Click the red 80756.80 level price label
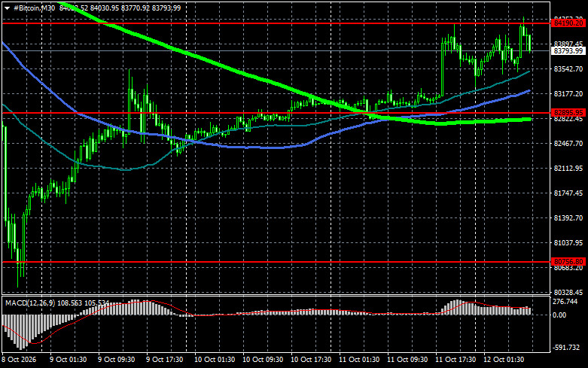The width and height of the screenshot is (588, 368). click(568, 262)
